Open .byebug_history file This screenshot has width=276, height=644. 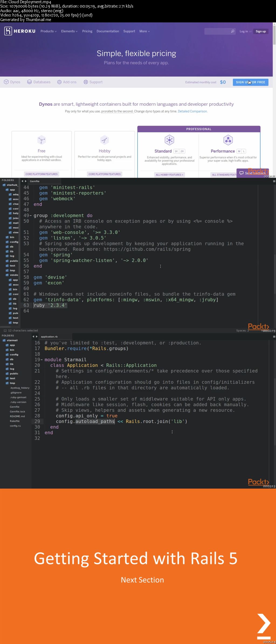[20, 388]
